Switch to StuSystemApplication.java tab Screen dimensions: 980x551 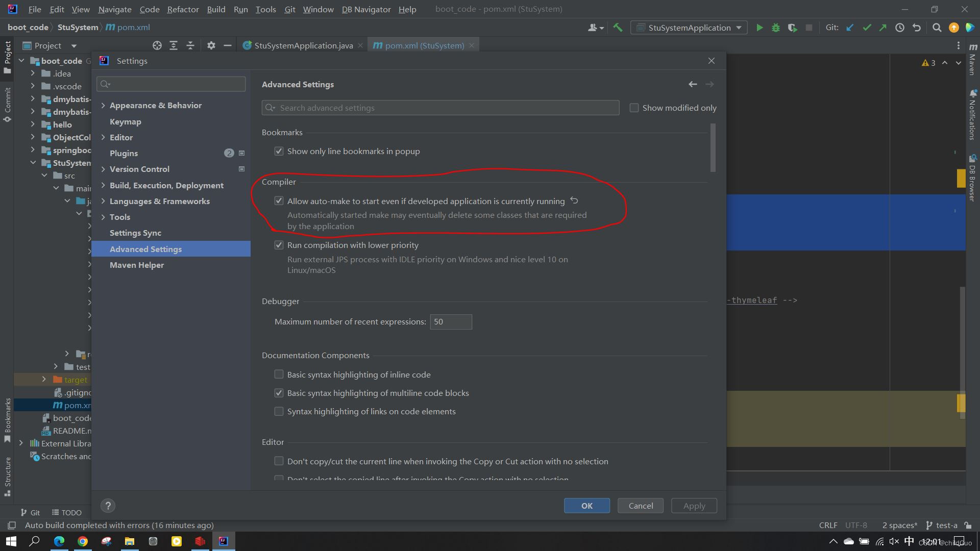pos(303,45)
